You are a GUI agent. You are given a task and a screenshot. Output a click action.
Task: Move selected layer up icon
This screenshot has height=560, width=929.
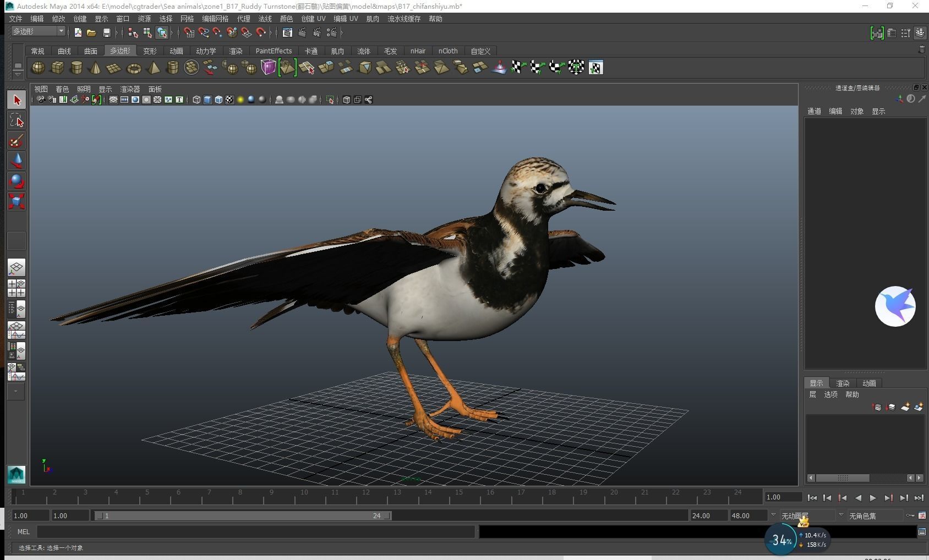click(877, 407)
